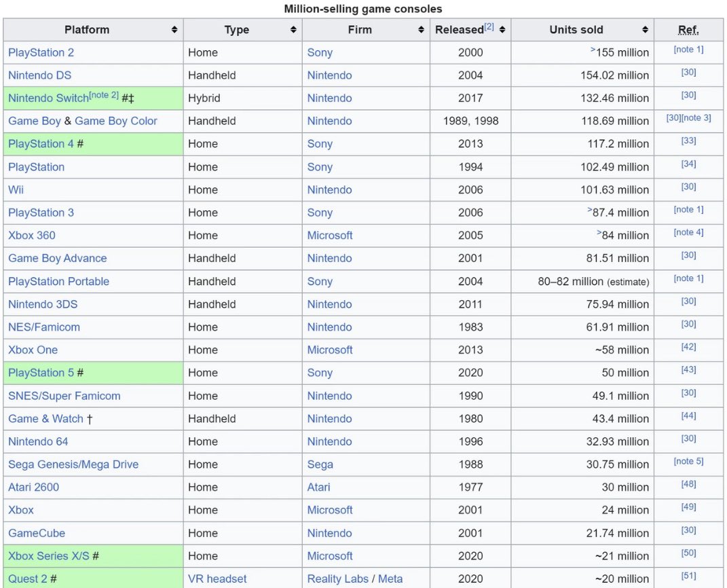Open the original PlayStation article link
Viewport: 727px width, 588px height.
(36, 167)
